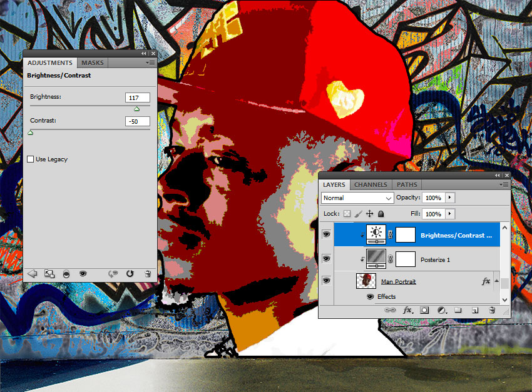Open the Layers panel flyout menu

(x=505, y=184)
